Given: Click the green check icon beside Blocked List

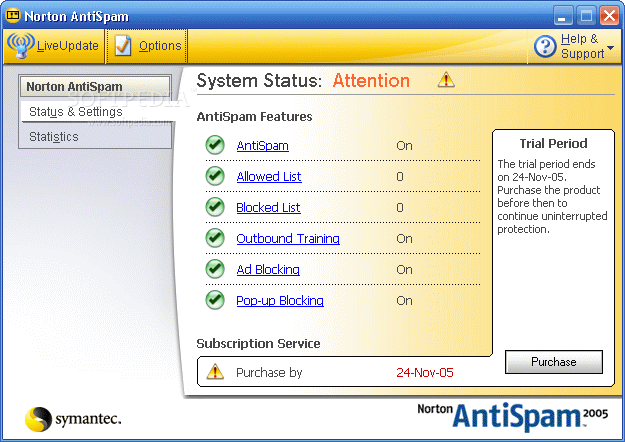Looking at the screenshot, I should pos(215,207).
